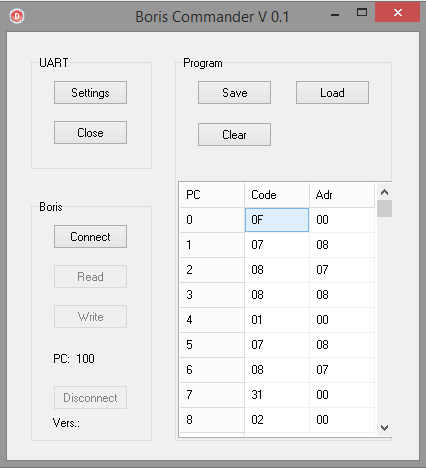Click the scrollbar down arrow
This screenshot has height=468, width=426.
384,428
